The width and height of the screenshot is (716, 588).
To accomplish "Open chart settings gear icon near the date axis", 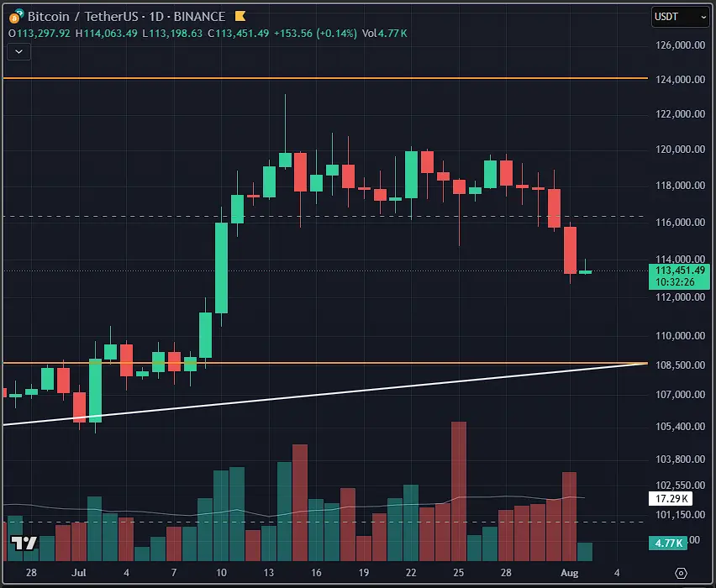I will (681, 573).
